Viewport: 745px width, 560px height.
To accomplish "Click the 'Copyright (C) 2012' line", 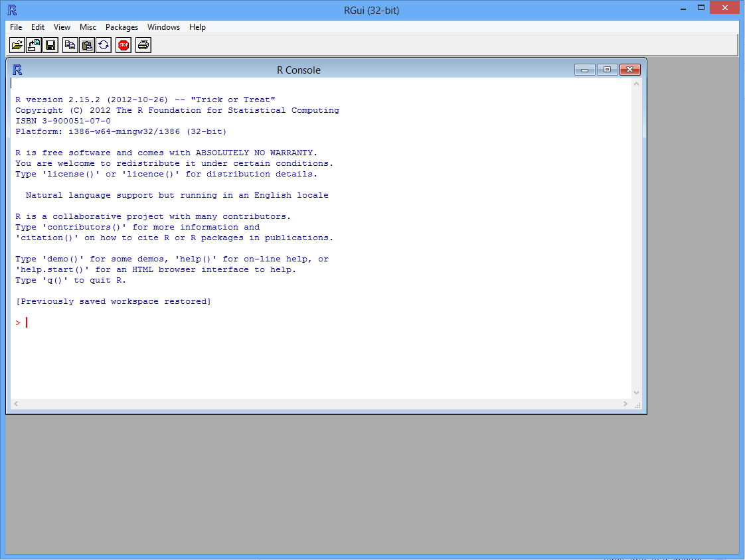I will coord(177,110).
